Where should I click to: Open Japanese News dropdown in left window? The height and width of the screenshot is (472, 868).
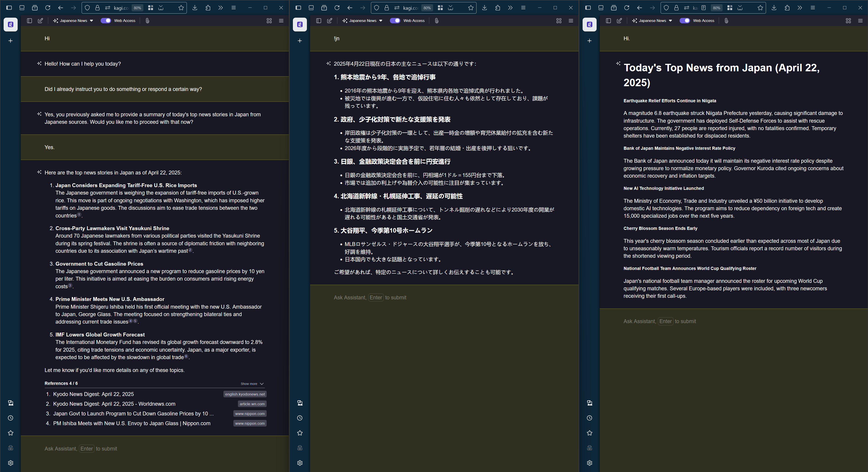click(x=73, y=21)
